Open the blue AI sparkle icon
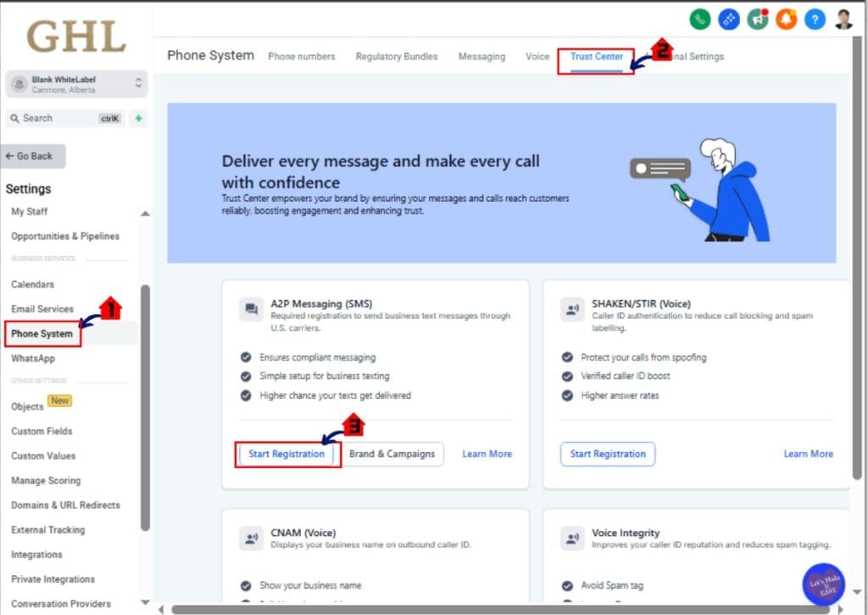Image resolution: width=868 pixels, height=615 pixels. point(729,19)
